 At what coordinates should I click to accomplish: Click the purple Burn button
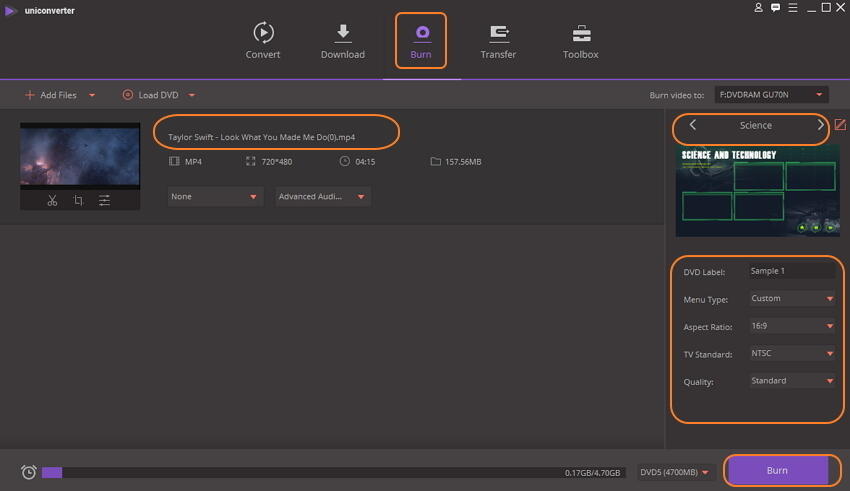coord(777,470)
